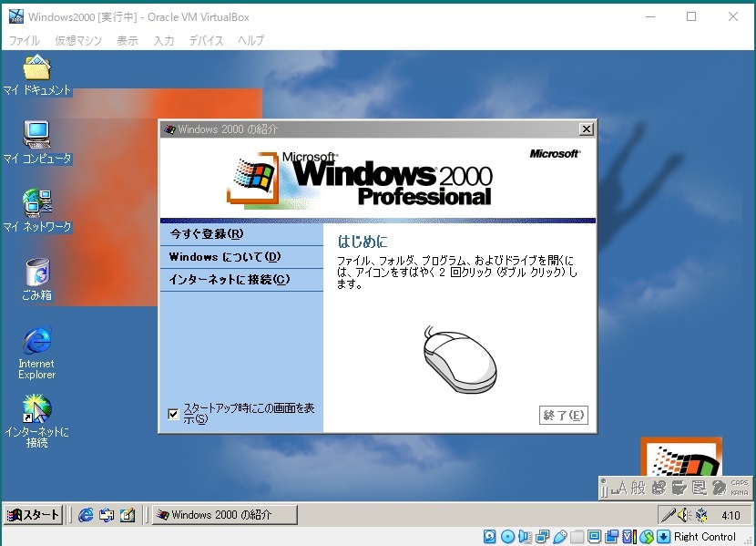Select the インターネットに接続 desktop shortcut
The height and width of the screenshot is (546, 756).
tap(36, 421)
